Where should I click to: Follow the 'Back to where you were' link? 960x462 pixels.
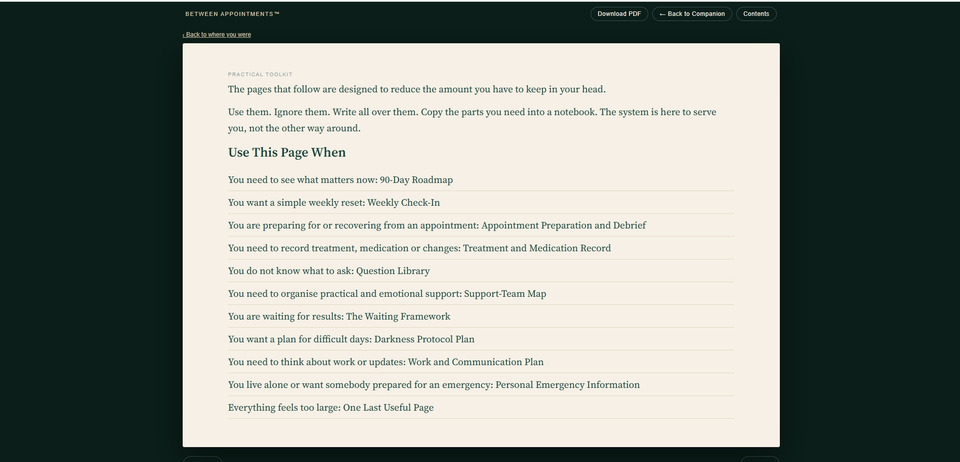pyautogui.click(x=217, y=35)
